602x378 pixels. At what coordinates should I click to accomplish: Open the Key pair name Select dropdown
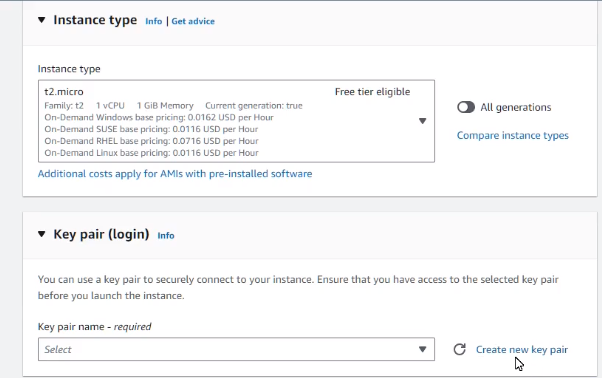[x=236, y=349]
